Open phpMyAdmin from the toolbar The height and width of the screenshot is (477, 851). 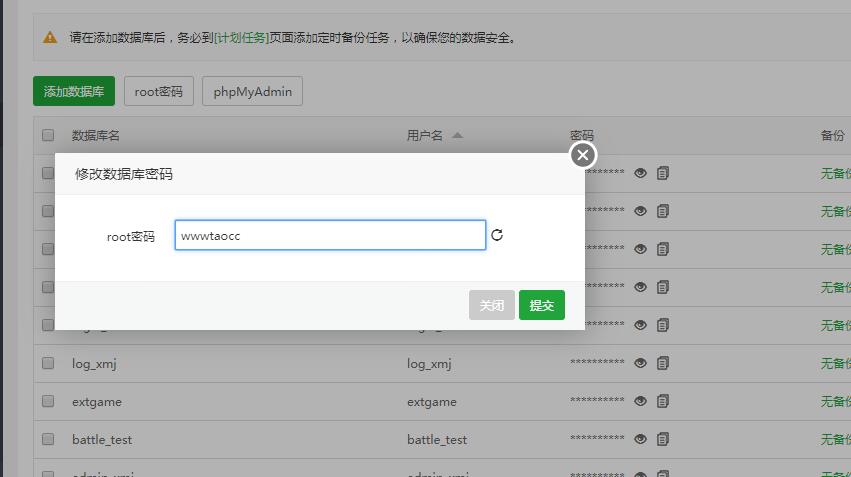252,91
